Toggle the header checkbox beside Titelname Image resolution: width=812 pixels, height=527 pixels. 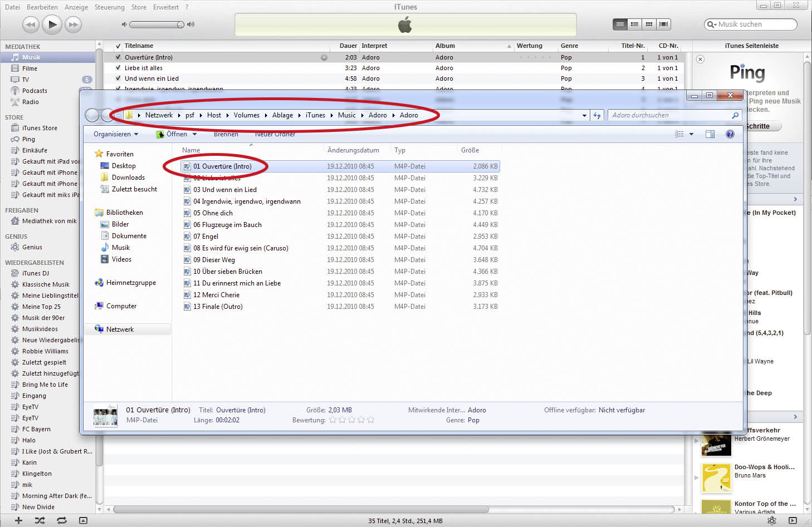[x=118, y=46]
